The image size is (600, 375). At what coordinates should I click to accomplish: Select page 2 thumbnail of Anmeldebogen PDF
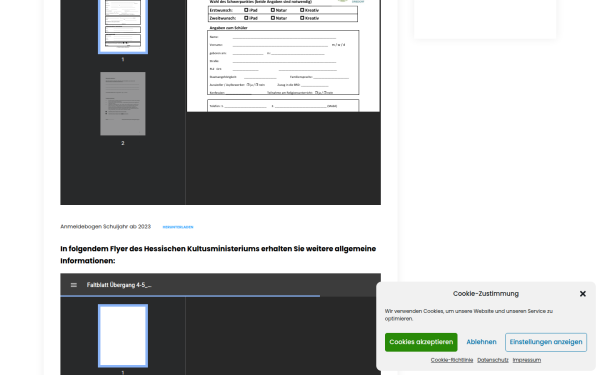(123, 104)
